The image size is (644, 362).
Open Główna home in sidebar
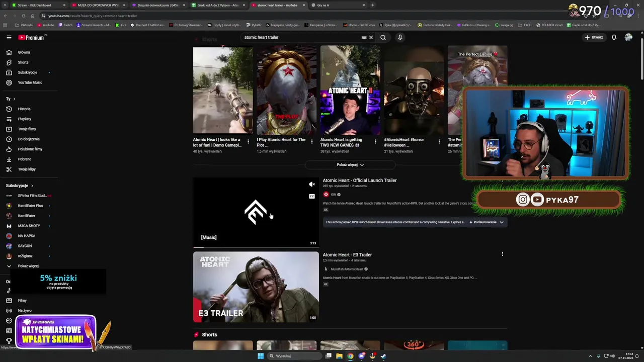[x=24, y=52]
